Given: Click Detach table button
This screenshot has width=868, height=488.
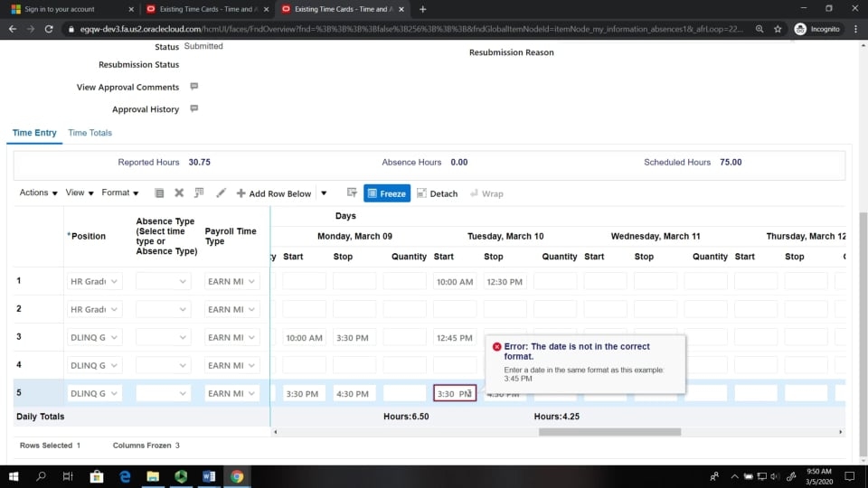Looking at the screenshot, I should (x=438, y=193).
